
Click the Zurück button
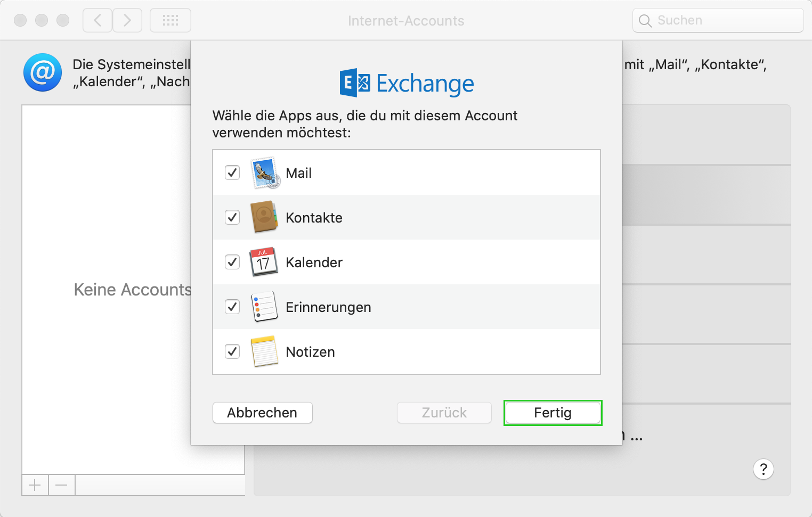(x=444, y=413)
